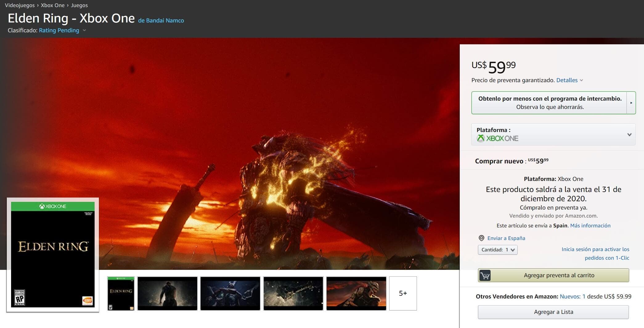Open Más información about shipping to Spain
Viewport: 644px width, 328px height.
click(x=590, y=226)
